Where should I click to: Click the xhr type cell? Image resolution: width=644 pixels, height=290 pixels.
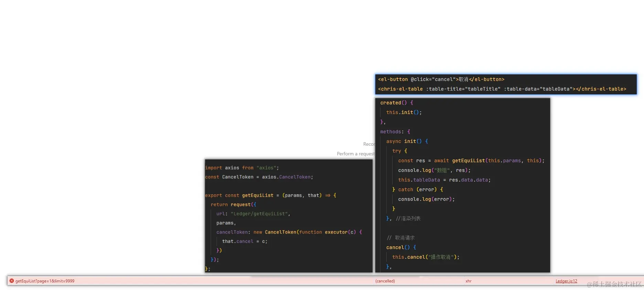point(469,281)
